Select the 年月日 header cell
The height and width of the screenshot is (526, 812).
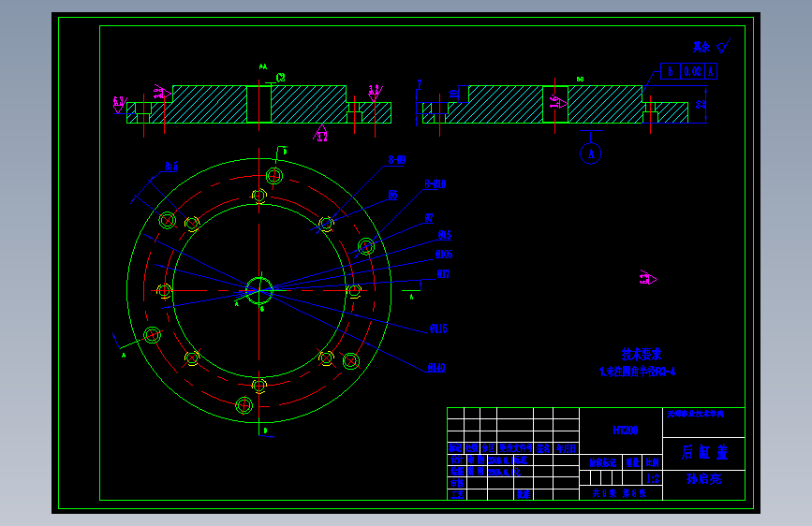(x=566, y=448)
